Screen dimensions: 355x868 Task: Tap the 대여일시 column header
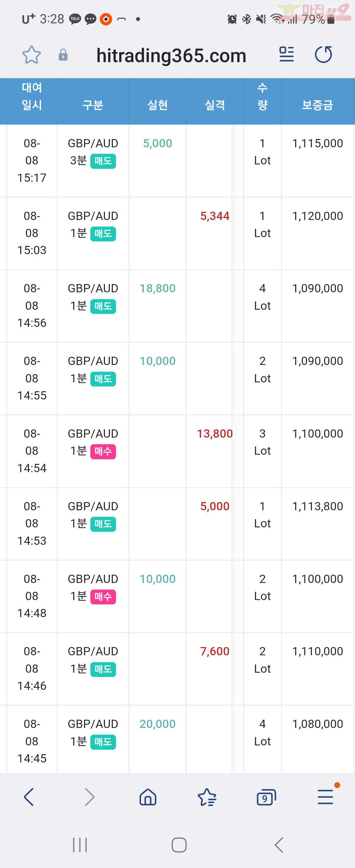coord(32,96)
